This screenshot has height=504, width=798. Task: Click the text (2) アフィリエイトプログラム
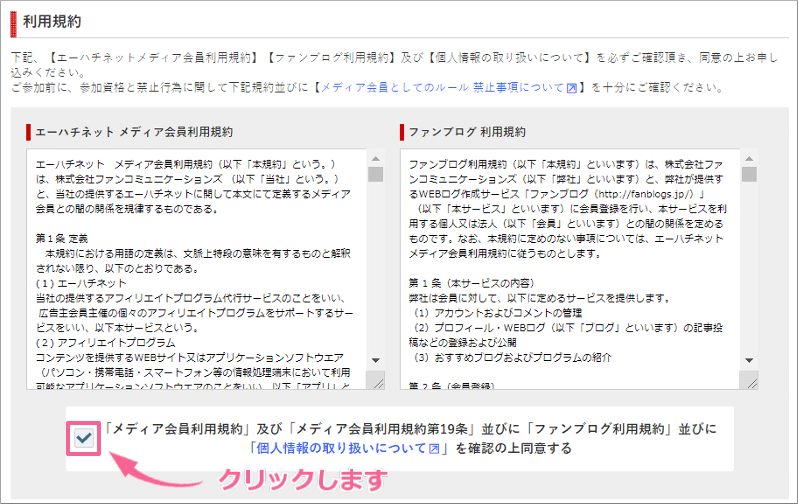[x=105, y=343]
